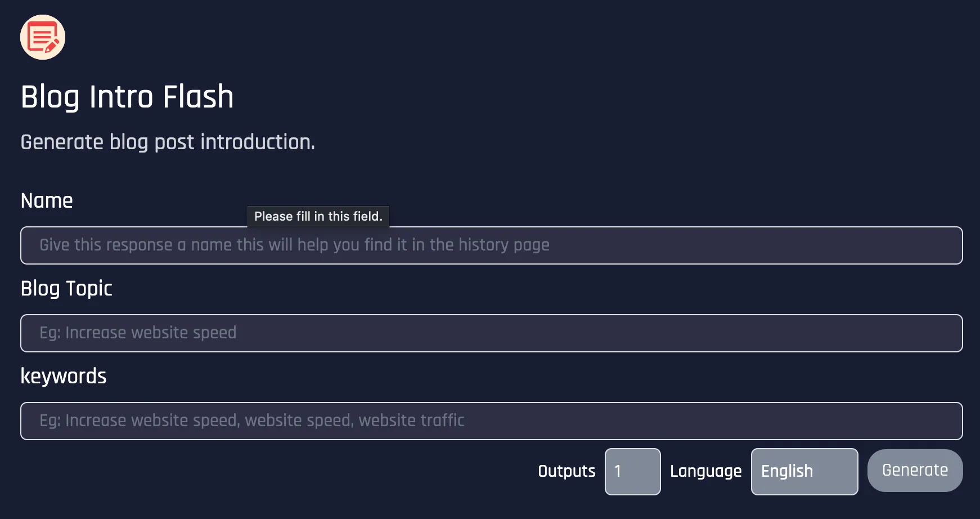
Task: Click the 'Generate blog post introduction' subtitle
Action: [168, 142]
